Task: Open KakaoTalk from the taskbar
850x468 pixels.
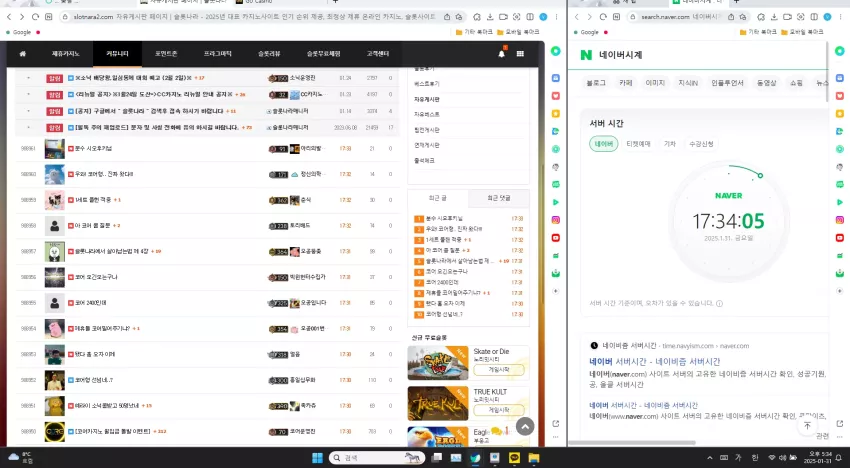Action: (514, 458)
